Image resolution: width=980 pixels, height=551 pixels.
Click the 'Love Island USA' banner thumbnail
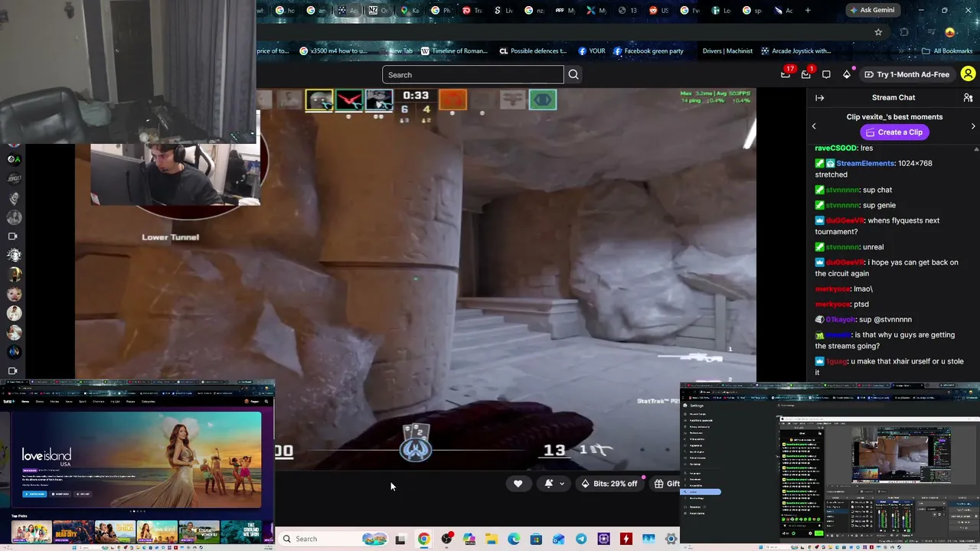pos(136,460)
